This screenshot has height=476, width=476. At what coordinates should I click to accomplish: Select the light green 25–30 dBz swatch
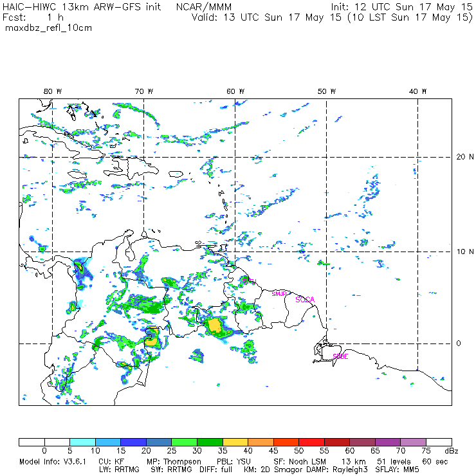(x=184, y=442)
